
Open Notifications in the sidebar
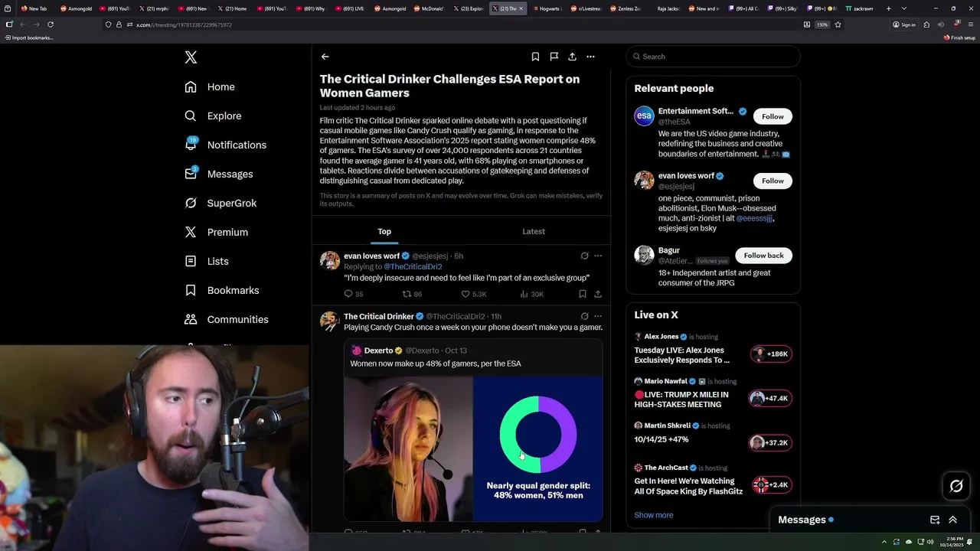(x=226, y=145)
